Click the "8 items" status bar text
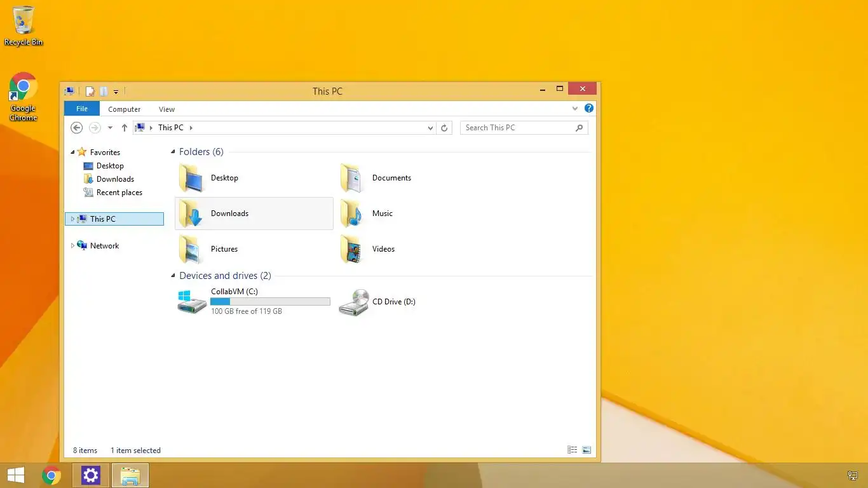The width and height of the screenshot is (868, 488). click(x=85, y=451)
